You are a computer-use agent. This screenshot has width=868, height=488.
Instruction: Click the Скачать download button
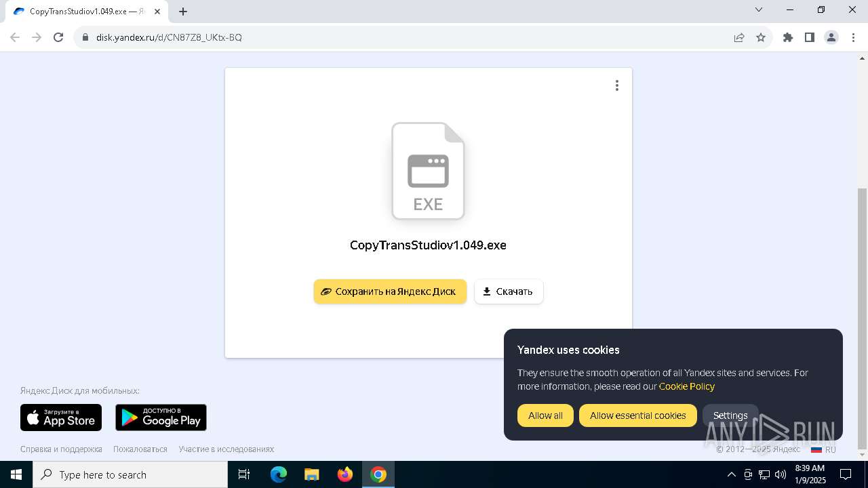509,291
